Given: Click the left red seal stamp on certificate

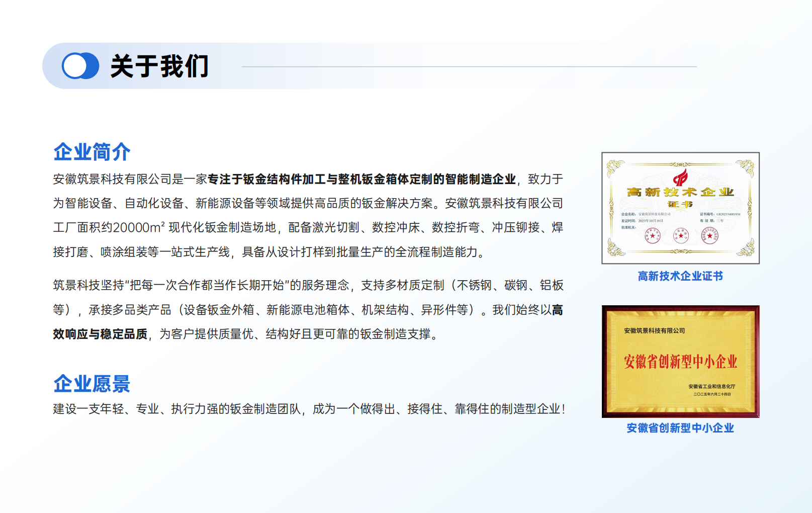Looking at the screenshot, I should (653, 235).
